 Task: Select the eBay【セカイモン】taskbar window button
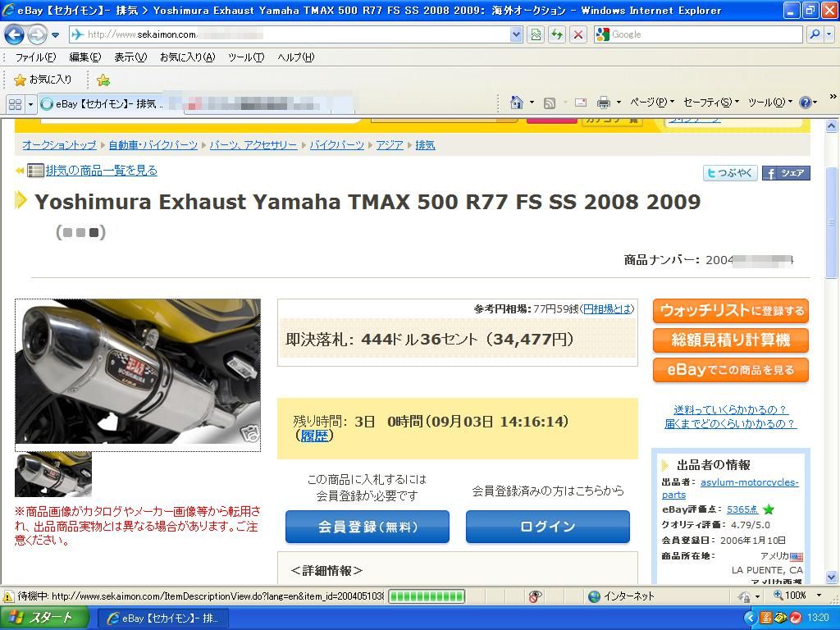[x=163, y=619]
